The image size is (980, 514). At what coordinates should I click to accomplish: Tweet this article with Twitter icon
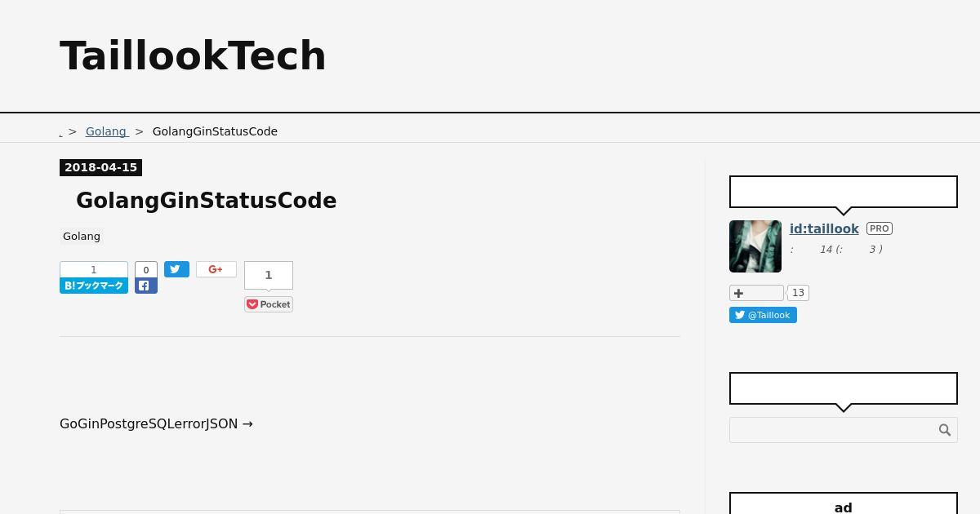176,269
